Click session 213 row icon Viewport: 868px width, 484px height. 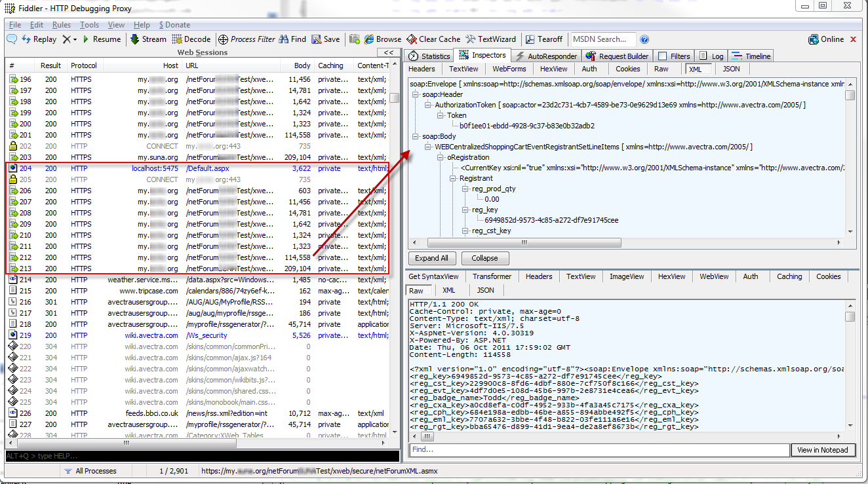(13, 269)
